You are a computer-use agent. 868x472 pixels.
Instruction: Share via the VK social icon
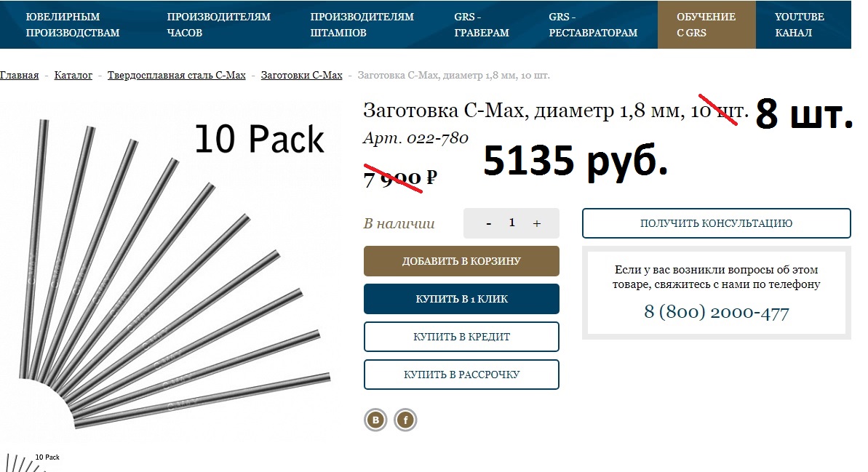click(376, 420)
